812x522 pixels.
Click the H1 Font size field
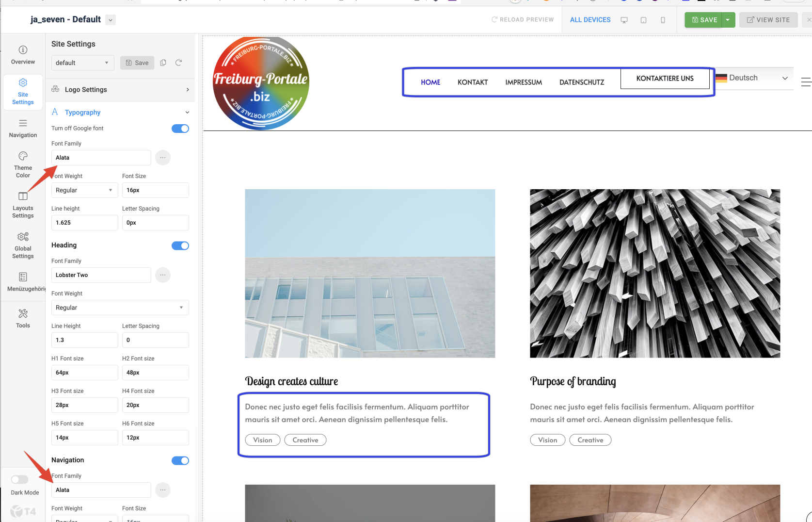84,373
